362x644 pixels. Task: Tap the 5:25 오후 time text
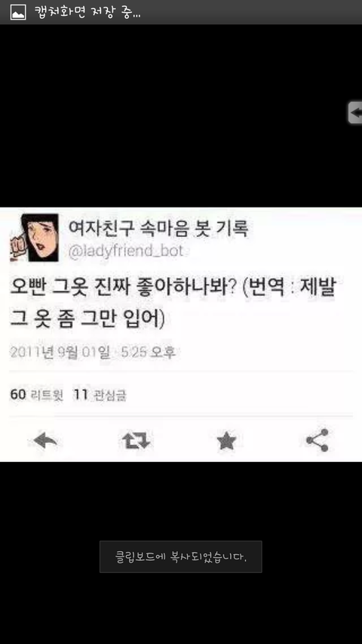click(x=148, y=352)
